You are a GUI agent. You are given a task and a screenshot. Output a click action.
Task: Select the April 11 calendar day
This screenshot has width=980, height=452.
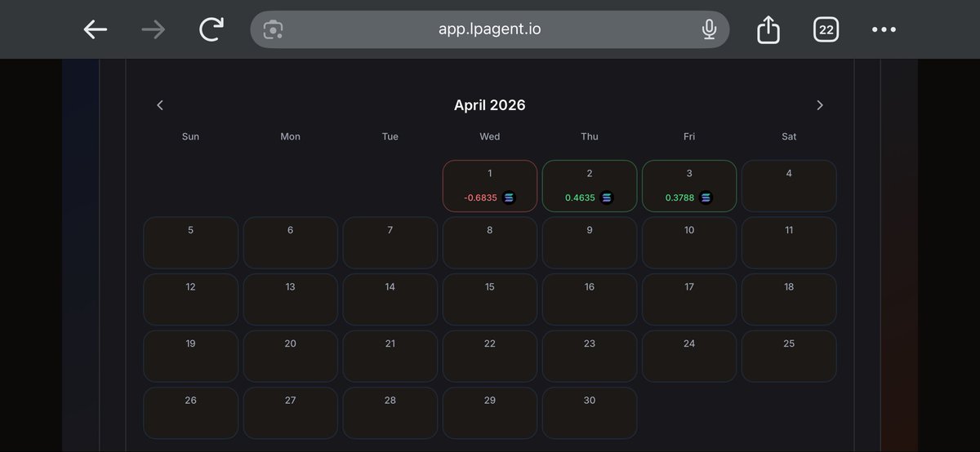click(789, 242)
